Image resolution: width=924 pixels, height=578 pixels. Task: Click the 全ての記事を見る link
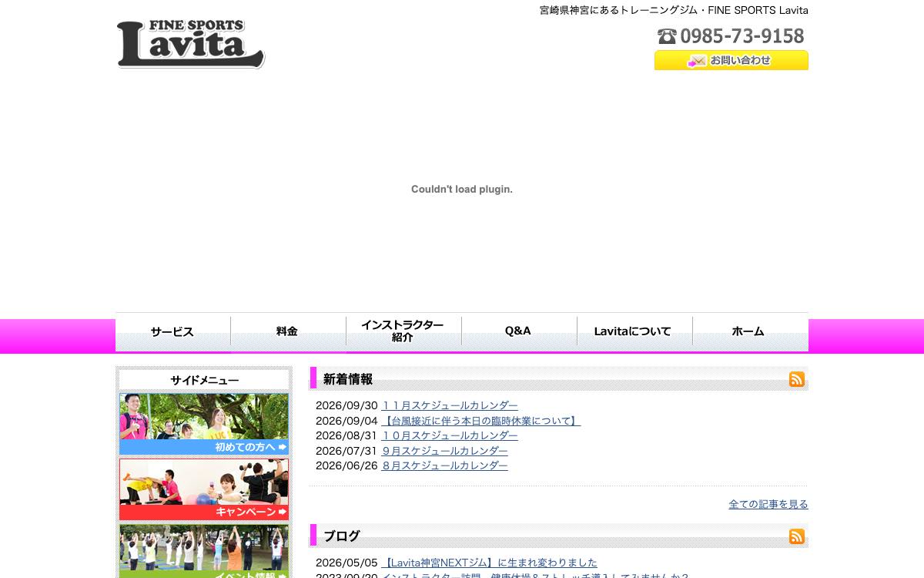pos(768,504)
